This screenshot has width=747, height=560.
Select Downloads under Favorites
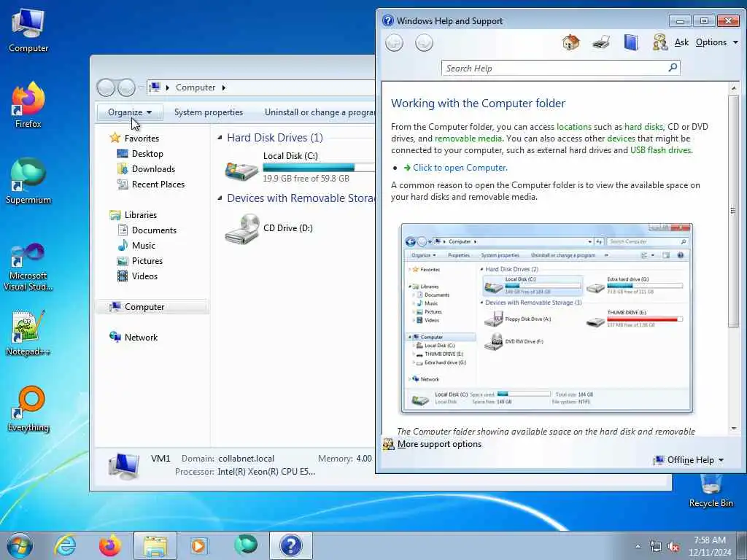[x=153, y=169]
